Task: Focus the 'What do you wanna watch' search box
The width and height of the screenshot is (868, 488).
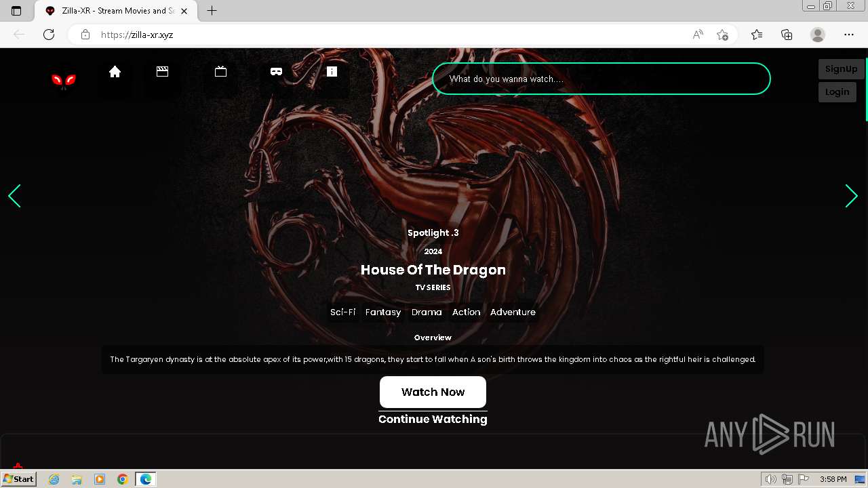Action: tap(601, 79)
